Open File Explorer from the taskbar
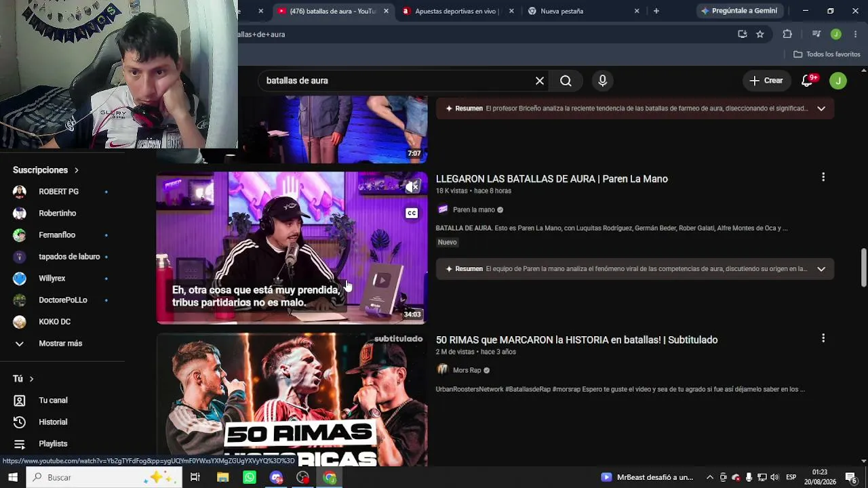The image size is (868, 488). [222, 477]
